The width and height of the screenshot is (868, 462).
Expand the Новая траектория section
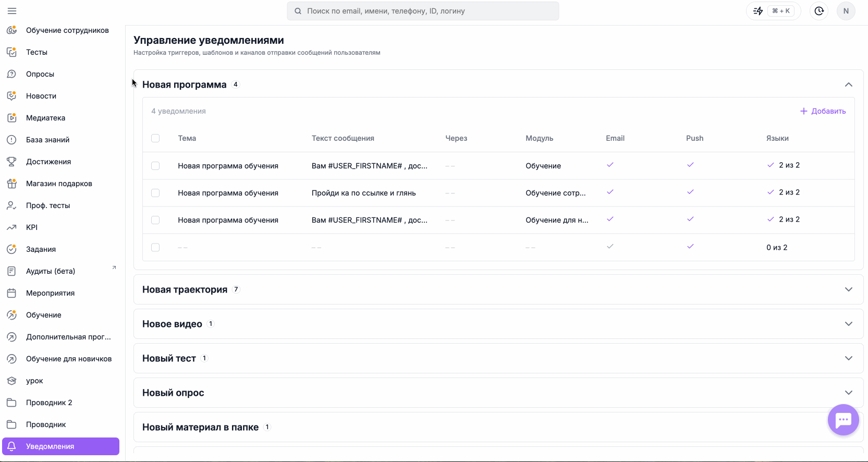[849, 289]
